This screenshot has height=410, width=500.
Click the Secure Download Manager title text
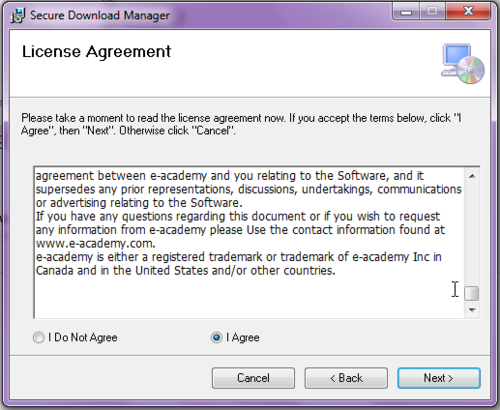coord(100,15)
